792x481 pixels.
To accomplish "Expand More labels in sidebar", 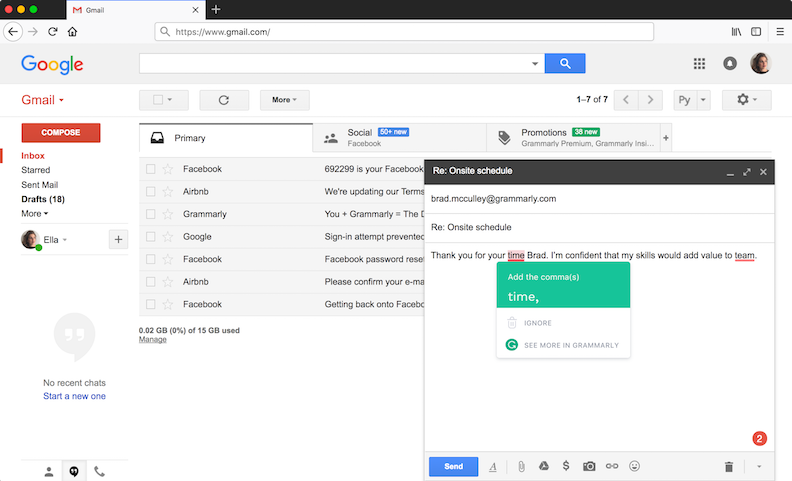I will [x=34, y=214].
